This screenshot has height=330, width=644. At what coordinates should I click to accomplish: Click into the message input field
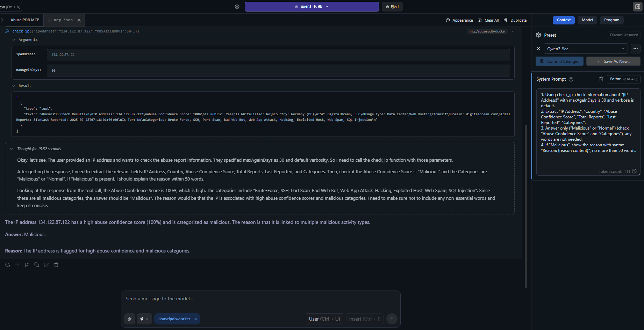pyautogui.click(x=260, y=299)
